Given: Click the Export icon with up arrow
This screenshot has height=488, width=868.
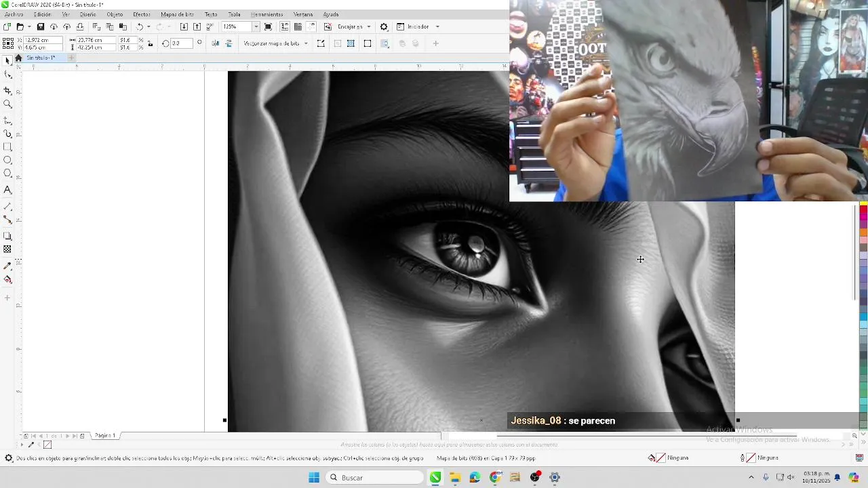Looking at the screenshot, I should [x=197, y=26].
